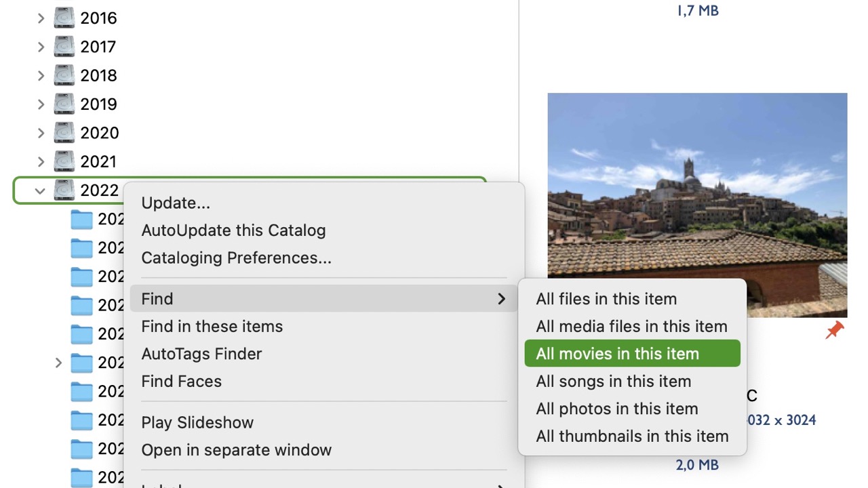Click the 2016 catalog disk icon
868x488 pixels.
click(x=64, y=18)
